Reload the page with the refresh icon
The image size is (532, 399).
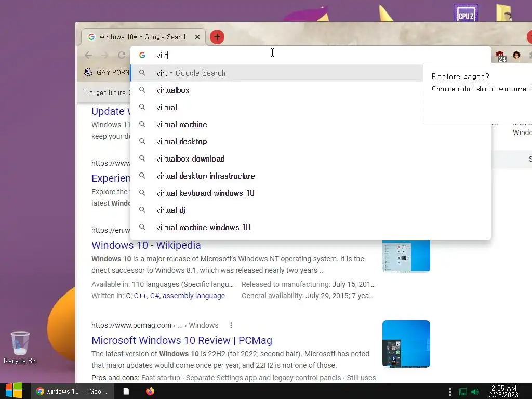click(x=122, y=55)
